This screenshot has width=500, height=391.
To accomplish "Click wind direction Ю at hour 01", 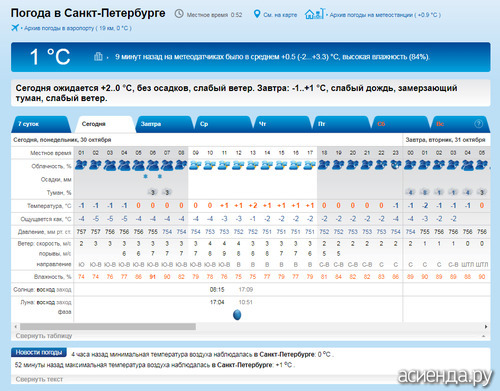I will pyautogui.click(x=81, y=264).
